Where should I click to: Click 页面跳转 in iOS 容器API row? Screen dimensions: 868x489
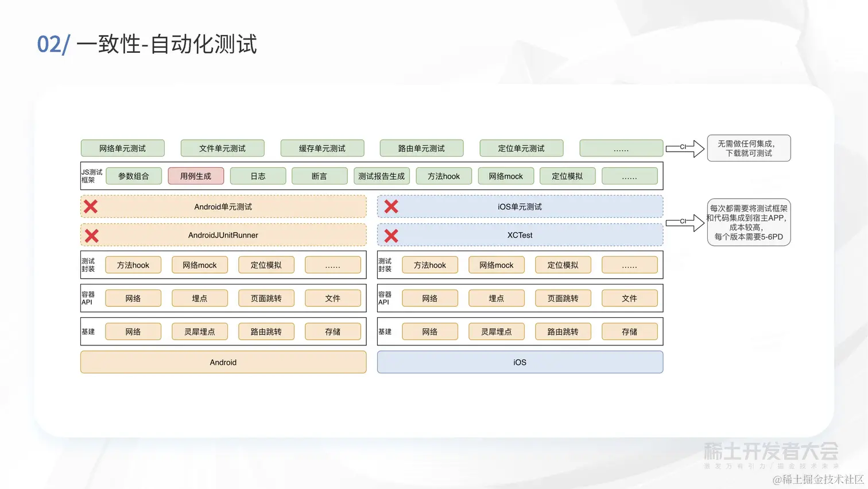(x=563, y=298)
